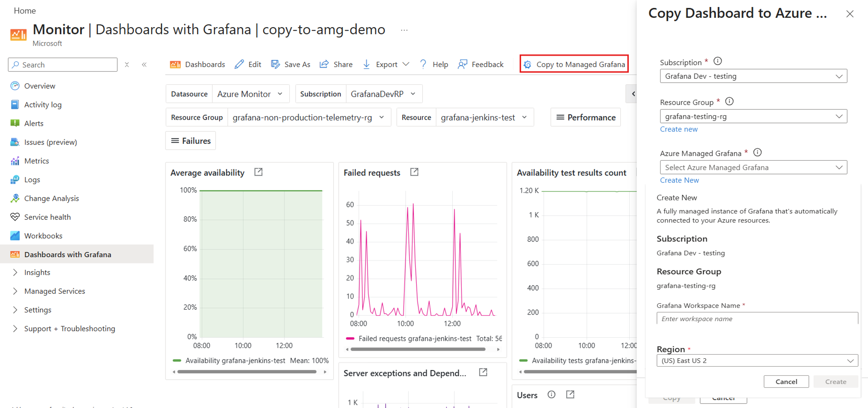Screen dimensions: 868x408
Task: Open Average availability panel in new view
Action: click(x=258, y=172)
